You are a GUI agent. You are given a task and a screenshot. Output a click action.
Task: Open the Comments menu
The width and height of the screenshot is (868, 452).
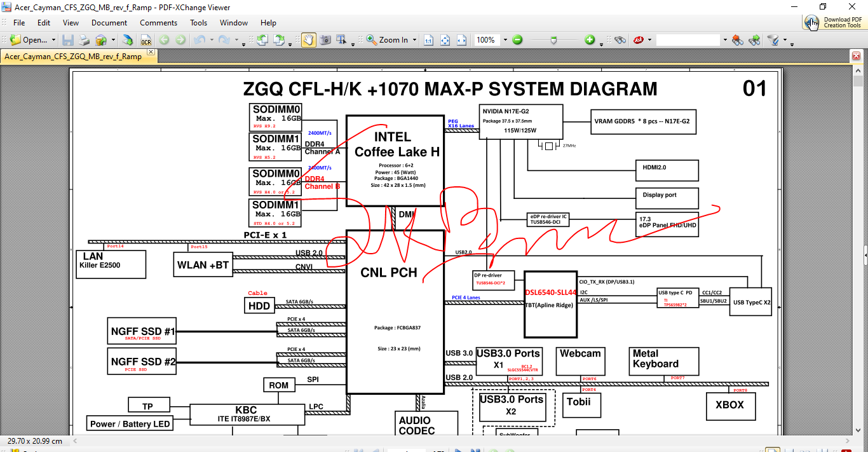coord(159,22)
